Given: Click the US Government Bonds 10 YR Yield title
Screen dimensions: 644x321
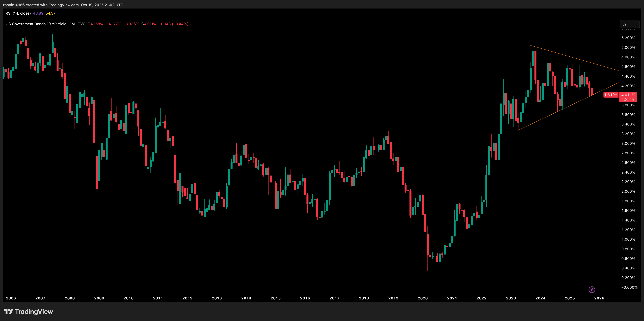Looking at the screenshot, I should 36,24.
